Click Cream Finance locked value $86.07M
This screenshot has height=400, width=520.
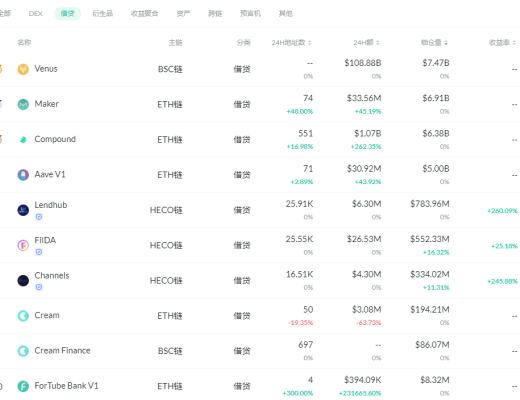click(x=432, y=345)
